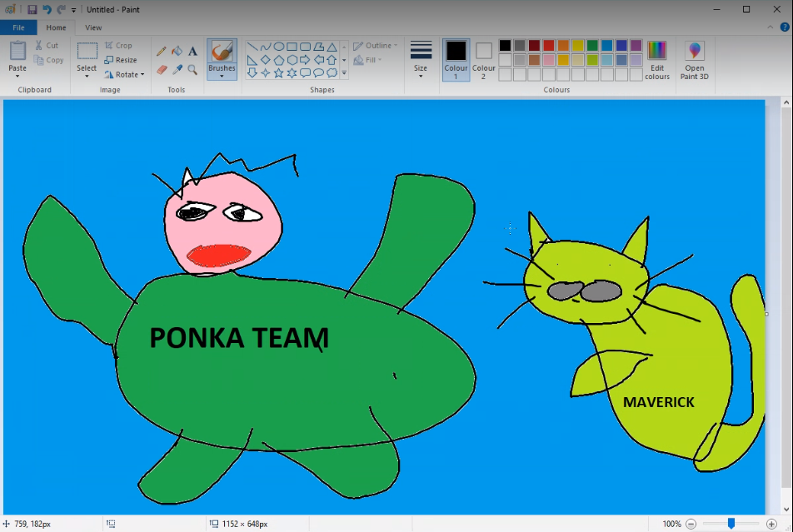
Task: Click the Help question mark icon
Action: (x=785, y=27)
